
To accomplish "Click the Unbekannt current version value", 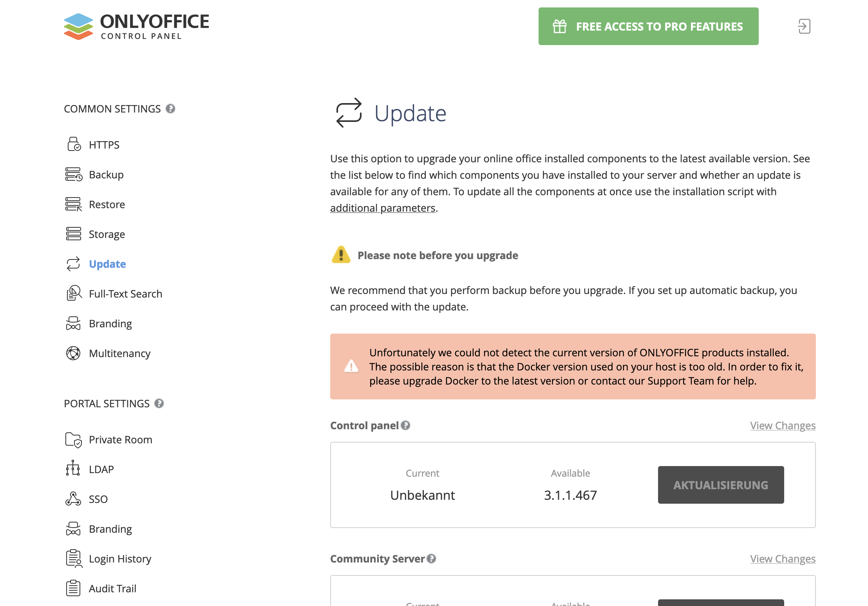I will 422,495.
